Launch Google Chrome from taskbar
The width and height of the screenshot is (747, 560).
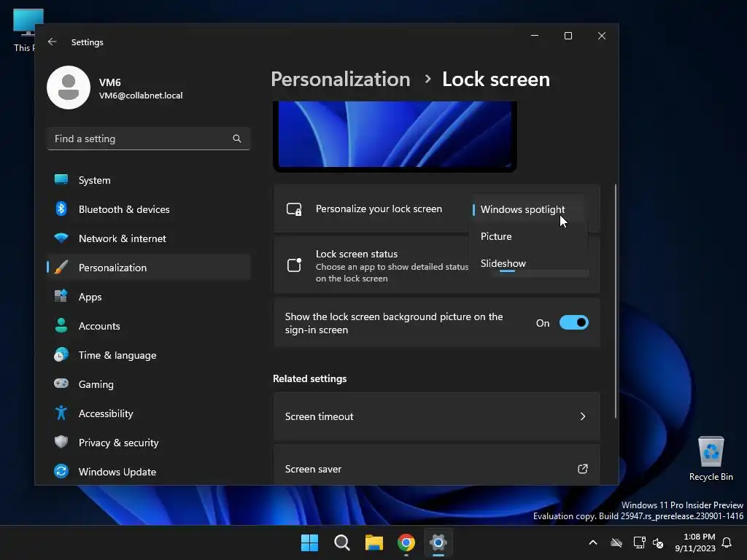click(x=406, y=542)
